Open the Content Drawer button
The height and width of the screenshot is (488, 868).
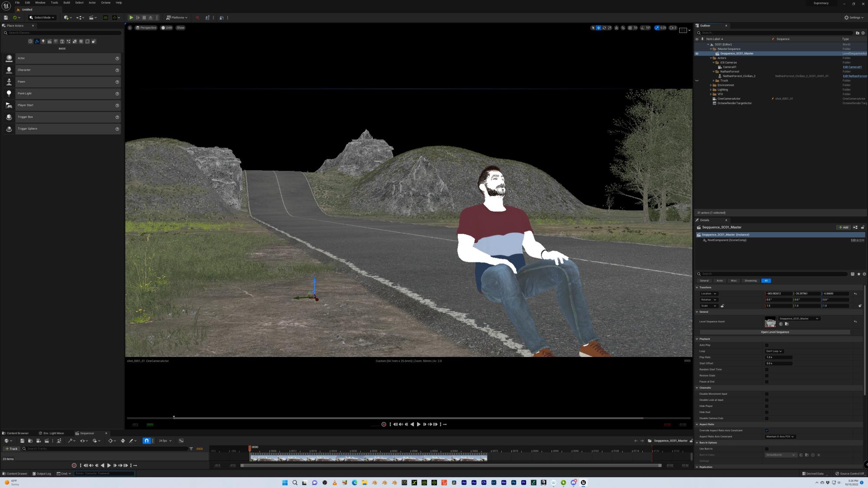[15, 474]
